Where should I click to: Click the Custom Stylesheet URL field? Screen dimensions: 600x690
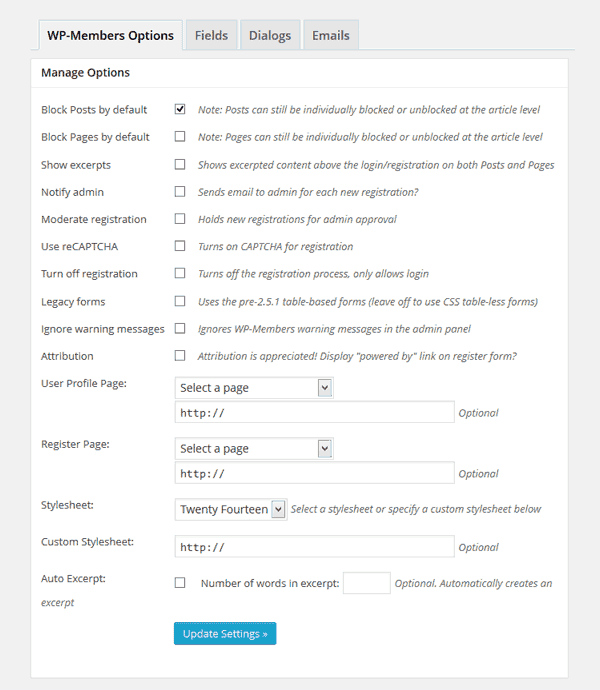click(314, 547)
